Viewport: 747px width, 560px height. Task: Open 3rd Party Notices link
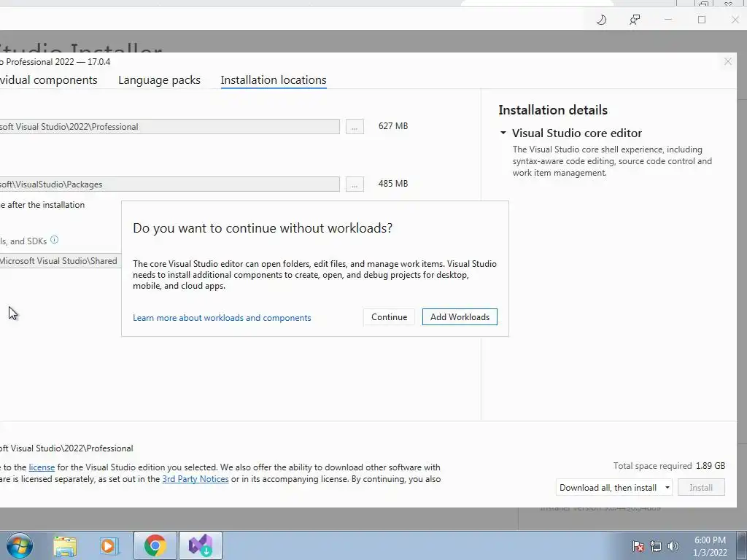point(196,479)
